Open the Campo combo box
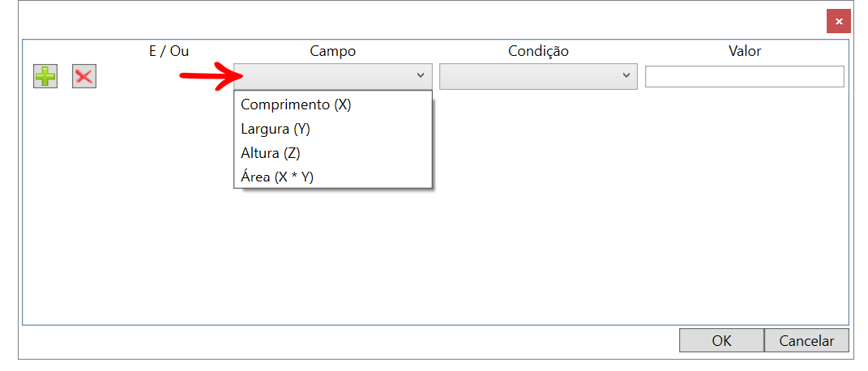This screenshot has height=371, width=868. (x=333, y=76)
